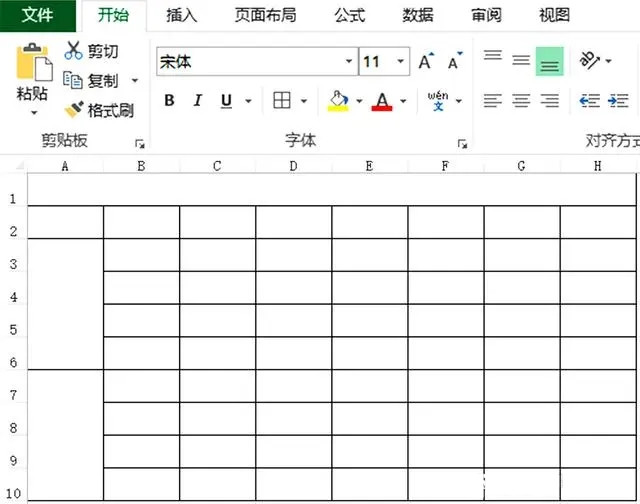This screenshot has width=640, height=504.
Task: Center text horizontally
Action: [x=521, y=100]
